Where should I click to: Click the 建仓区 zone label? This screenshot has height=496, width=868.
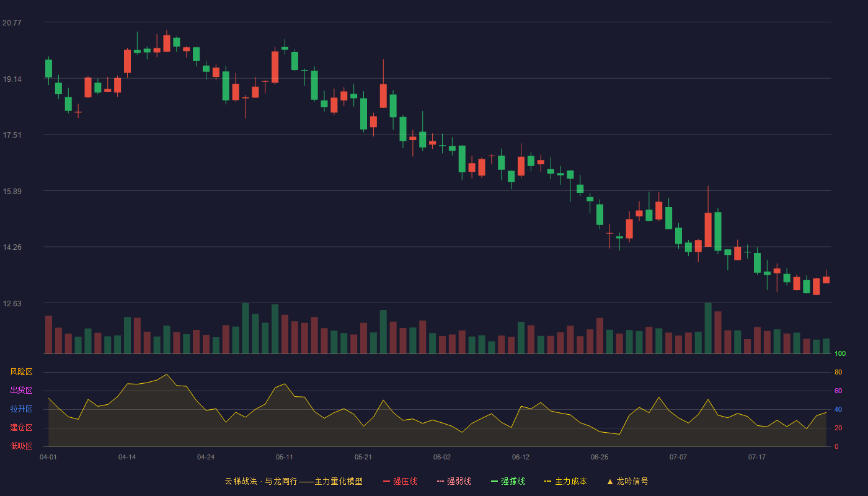click(x=21, y=428)
